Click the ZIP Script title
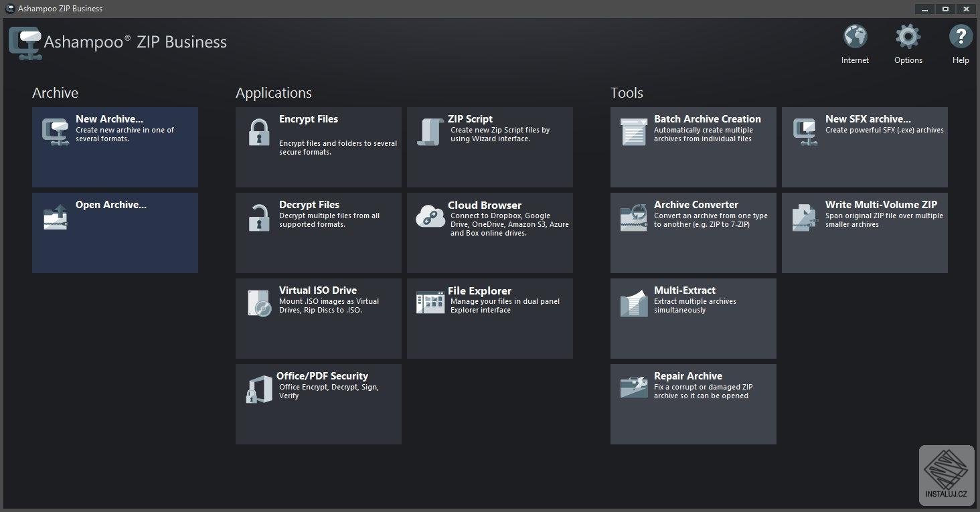 click(x=470, y=119)
